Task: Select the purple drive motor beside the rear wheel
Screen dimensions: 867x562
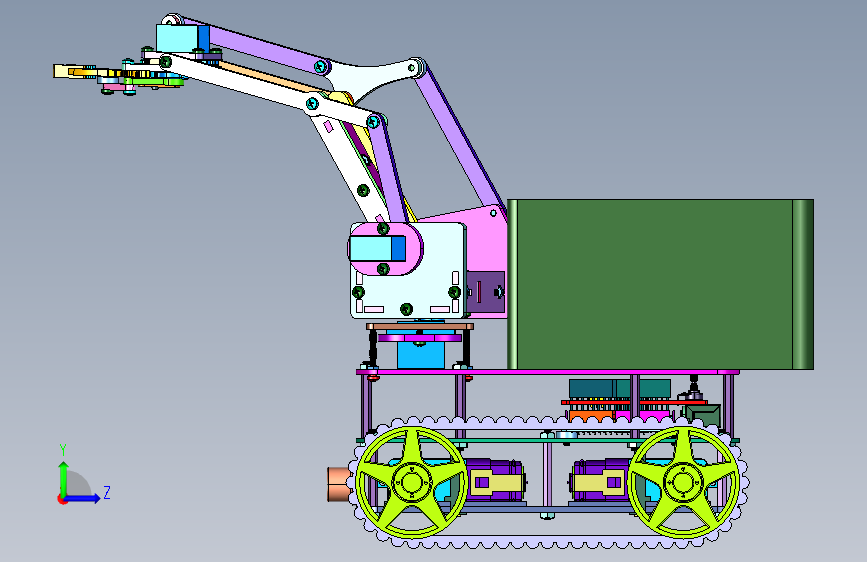Action: tap(600, 480)
